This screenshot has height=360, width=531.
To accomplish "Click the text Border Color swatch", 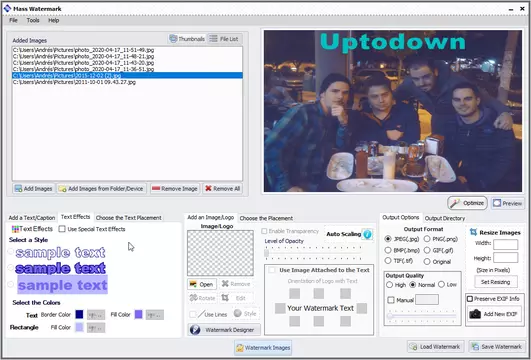I will [x=79, y=314].
